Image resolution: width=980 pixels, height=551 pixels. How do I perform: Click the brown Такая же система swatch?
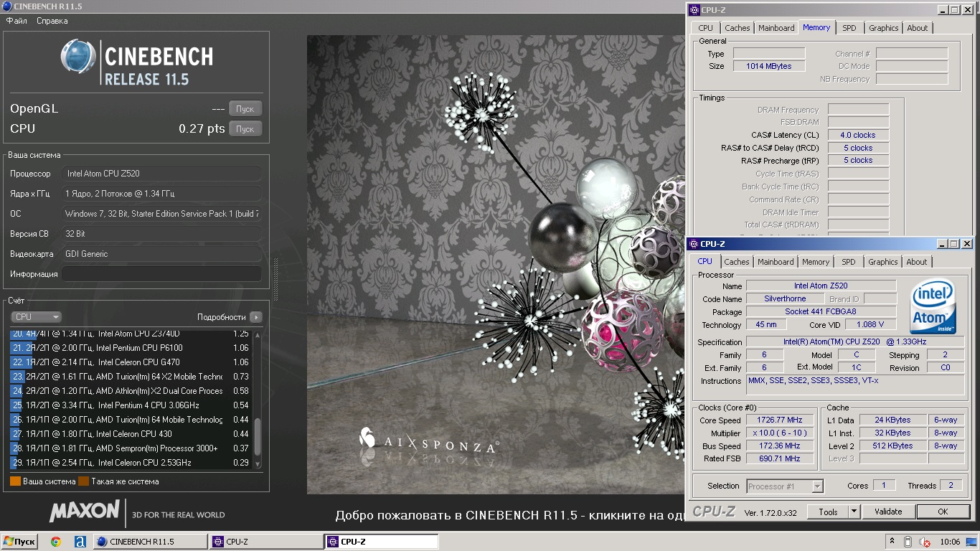coord(83,481)
